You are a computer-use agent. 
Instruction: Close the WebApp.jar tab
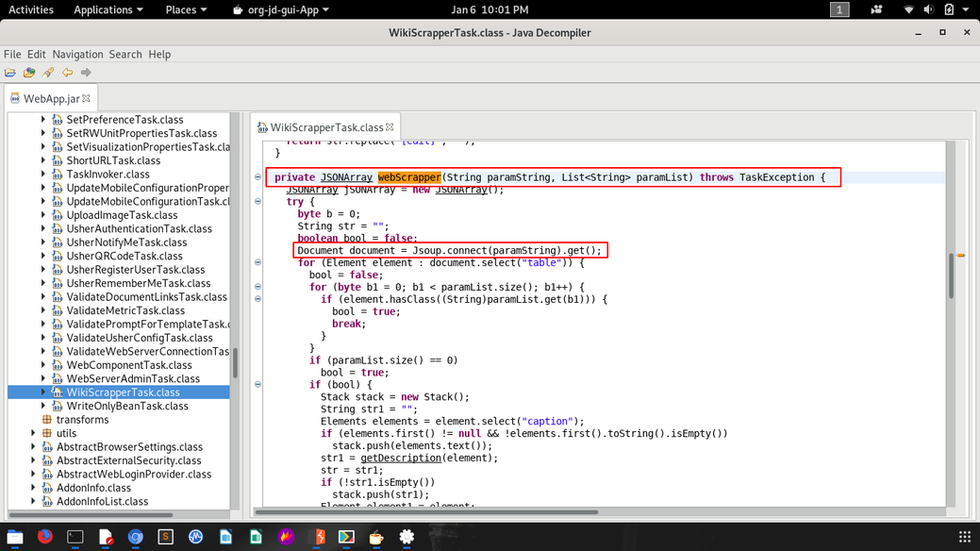click(86, 98)
